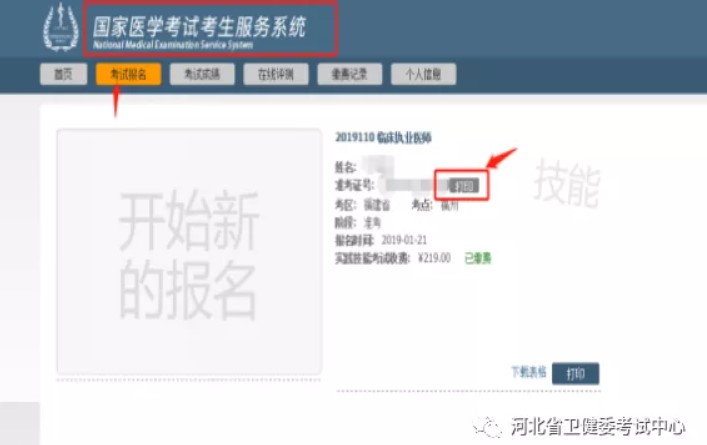Click the 2019110 临床执业医师 registration heading
The height and width of the screenshot is (445, 707).
click(383, 137)
